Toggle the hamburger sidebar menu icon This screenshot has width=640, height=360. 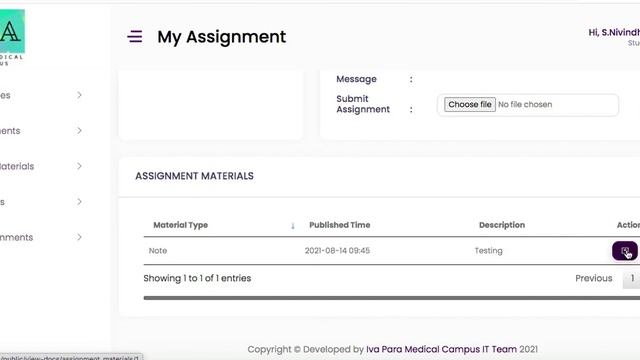[x=135, y=36]
